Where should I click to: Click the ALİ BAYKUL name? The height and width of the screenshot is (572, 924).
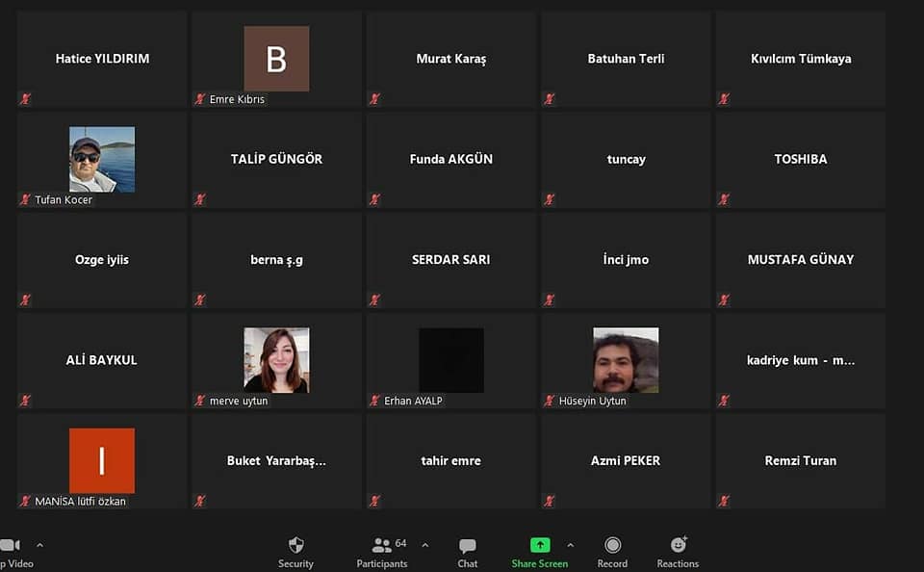(102, 360)
